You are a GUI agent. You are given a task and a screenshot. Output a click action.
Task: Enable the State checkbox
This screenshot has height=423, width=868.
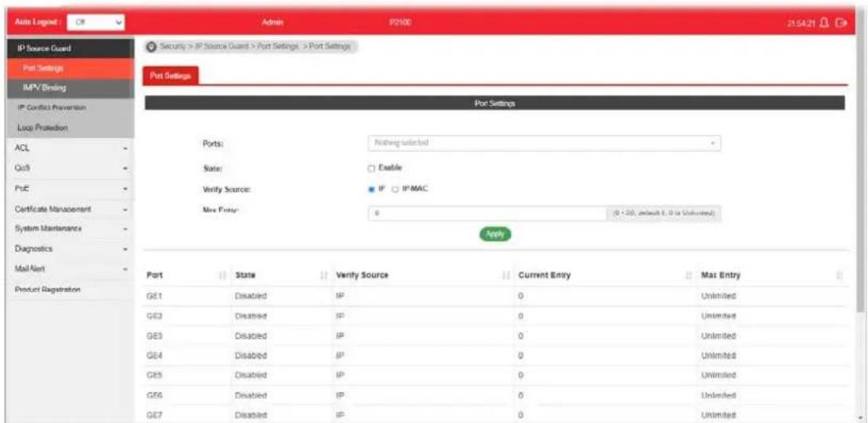372,168
